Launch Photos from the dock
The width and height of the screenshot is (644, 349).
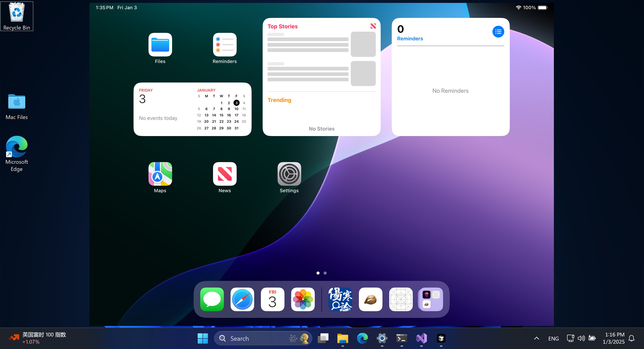pyautogui.click(x=303, y=299)
